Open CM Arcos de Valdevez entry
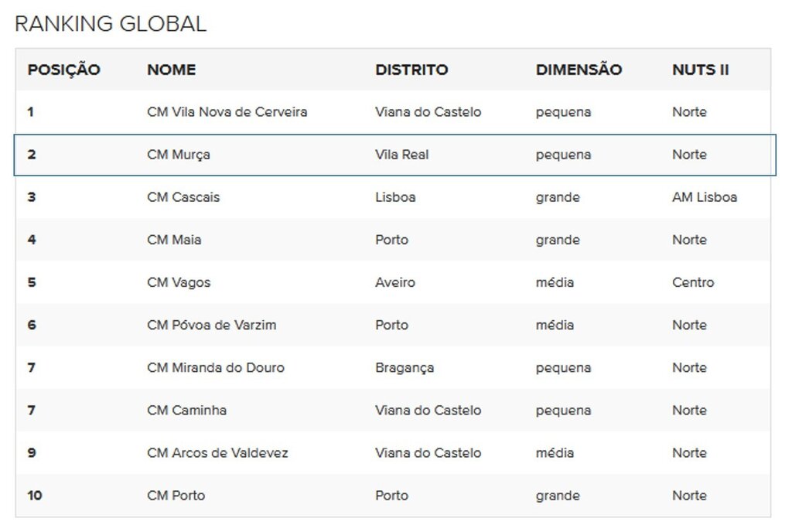 217,452
